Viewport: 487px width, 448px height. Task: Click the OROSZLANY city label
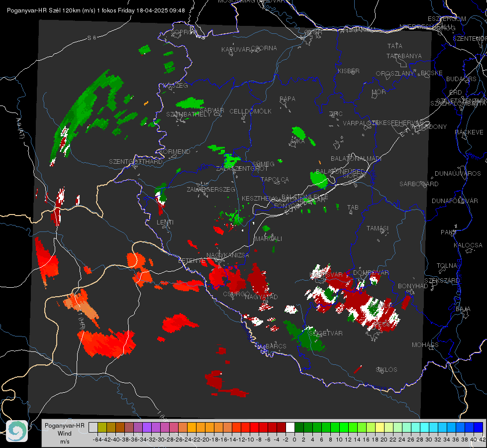click(x=395, y=74)
